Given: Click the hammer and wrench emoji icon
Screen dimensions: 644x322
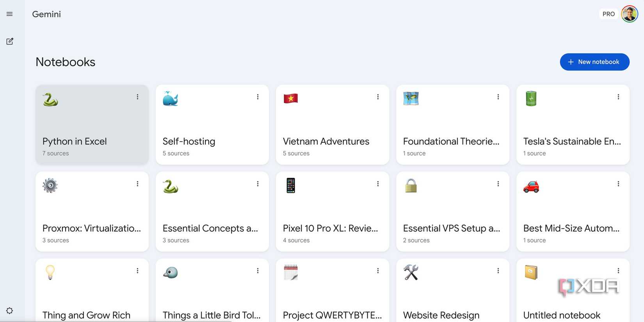Looking at the screenshot, I should [411, 272].
